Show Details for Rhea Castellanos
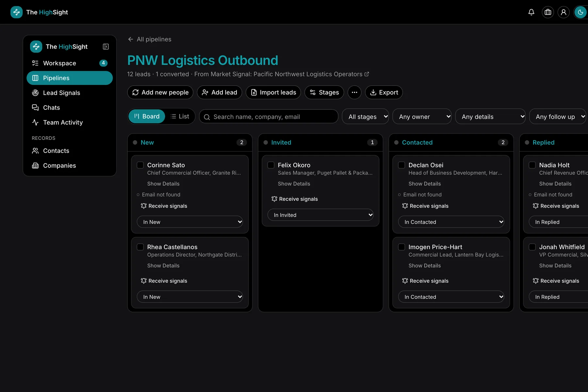 [163, 266]
